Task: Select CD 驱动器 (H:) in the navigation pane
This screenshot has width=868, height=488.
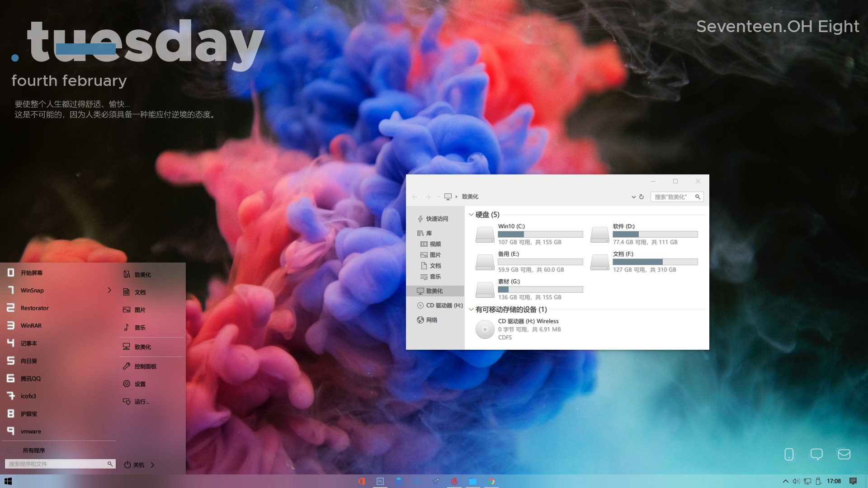Action: click(435, 305)
